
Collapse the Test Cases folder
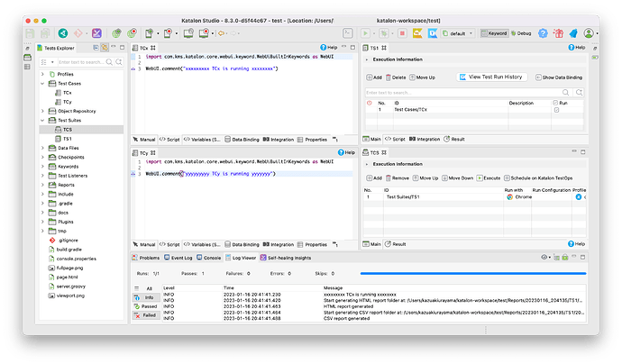coord(42,83)
